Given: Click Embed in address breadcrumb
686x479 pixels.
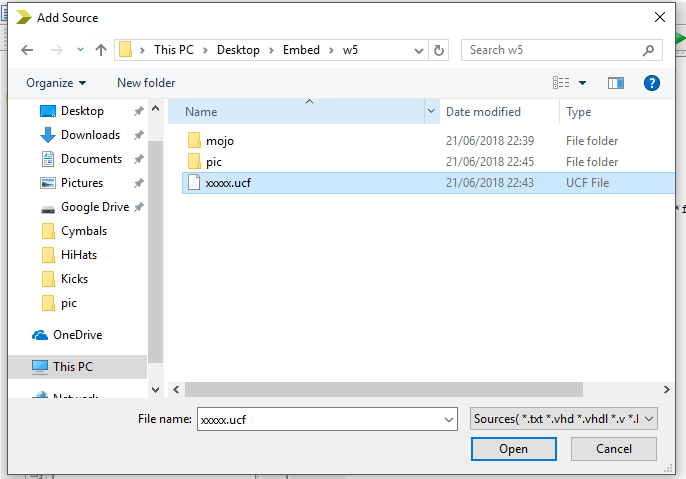Looking at the screenshot, I should [301, 50].
